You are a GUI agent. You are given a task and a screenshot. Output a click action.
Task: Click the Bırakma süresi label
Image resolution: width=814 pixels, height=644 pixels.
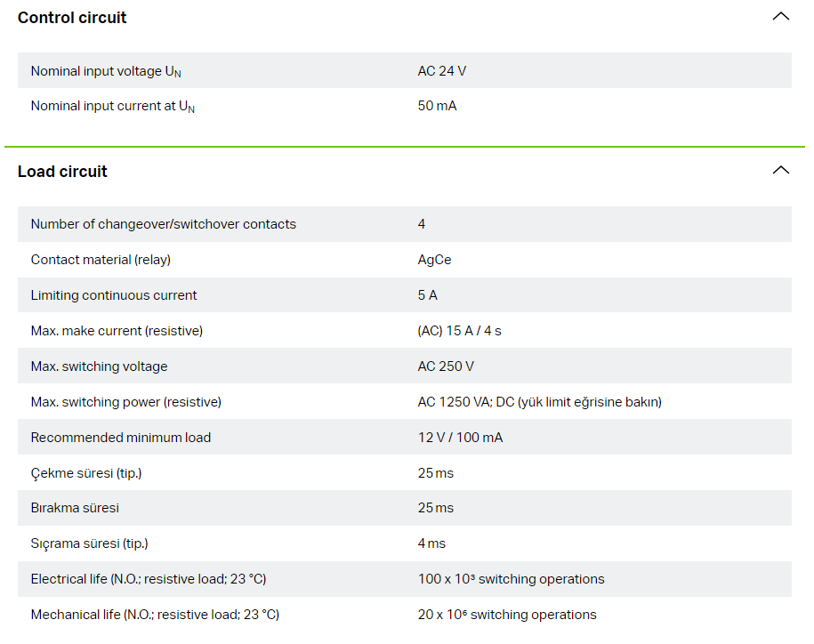click(75, 508)
